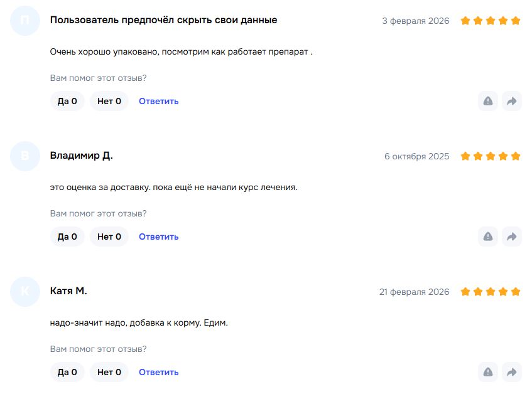Viewport: 532px width, 399px height.
Task: Click the five-star rating of Катя М.
Action: 491,292
